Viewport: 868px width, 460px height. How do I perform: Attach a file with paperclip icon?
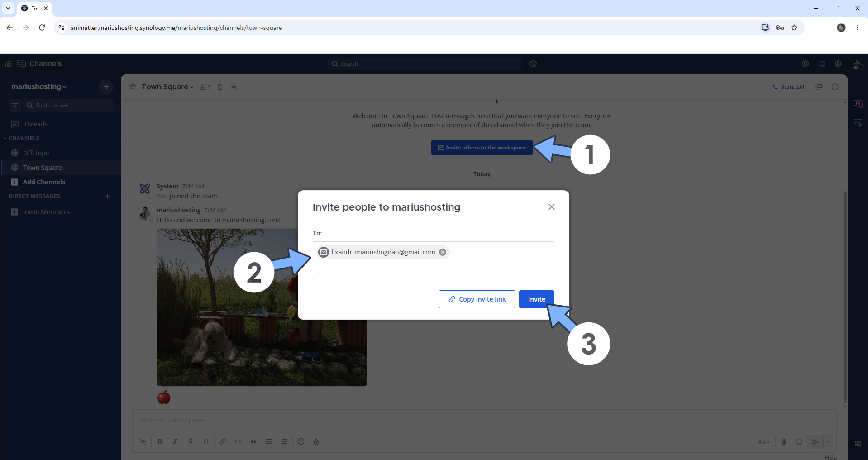(784, 442)
